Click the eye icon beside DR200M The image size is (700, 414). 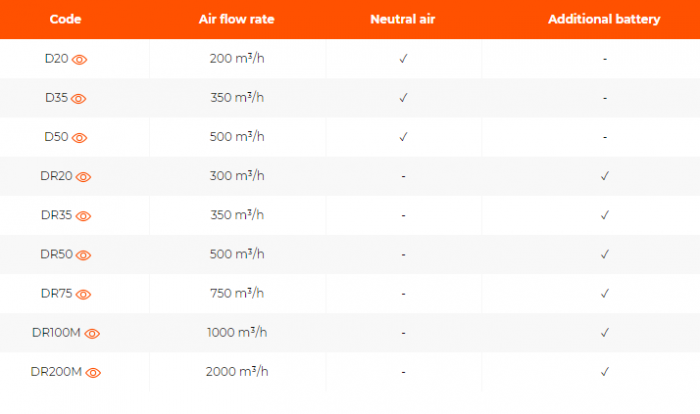click(x=93, y=372)
